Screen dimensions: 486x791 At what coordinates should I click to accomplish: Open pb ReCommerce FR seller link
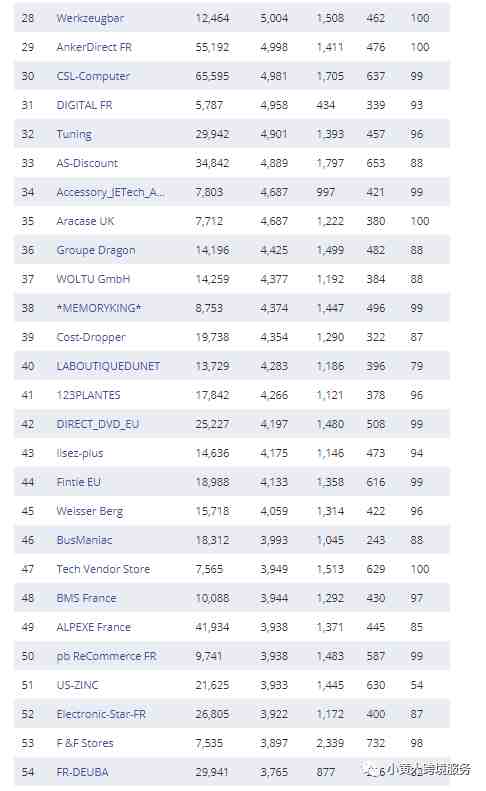point(106,656)
